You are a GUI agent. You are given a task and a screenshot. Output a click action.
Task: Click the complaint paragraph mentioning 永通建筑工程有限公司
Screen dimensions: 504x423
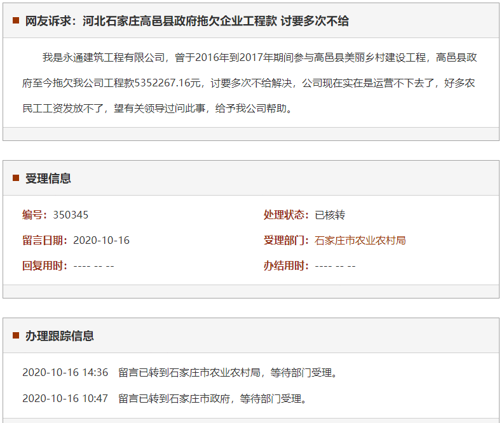(250, 83)
